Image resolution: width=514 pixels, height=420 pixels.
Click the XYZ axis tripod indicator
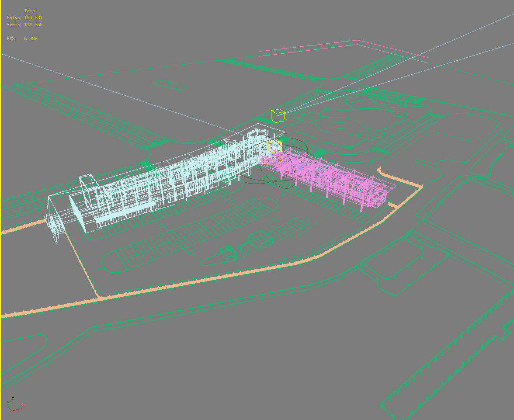pos(14,404)
